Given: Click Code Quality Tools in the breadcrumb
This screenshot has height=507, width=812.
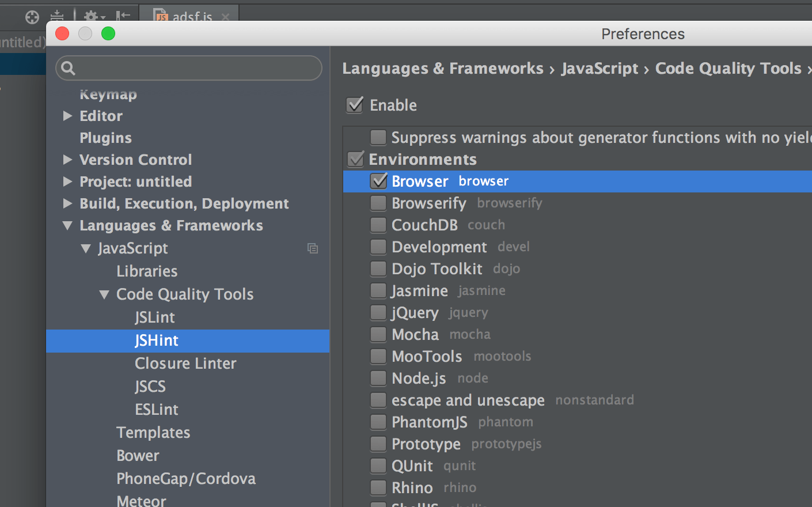Looking at the screenshot, I should [728, 69].
